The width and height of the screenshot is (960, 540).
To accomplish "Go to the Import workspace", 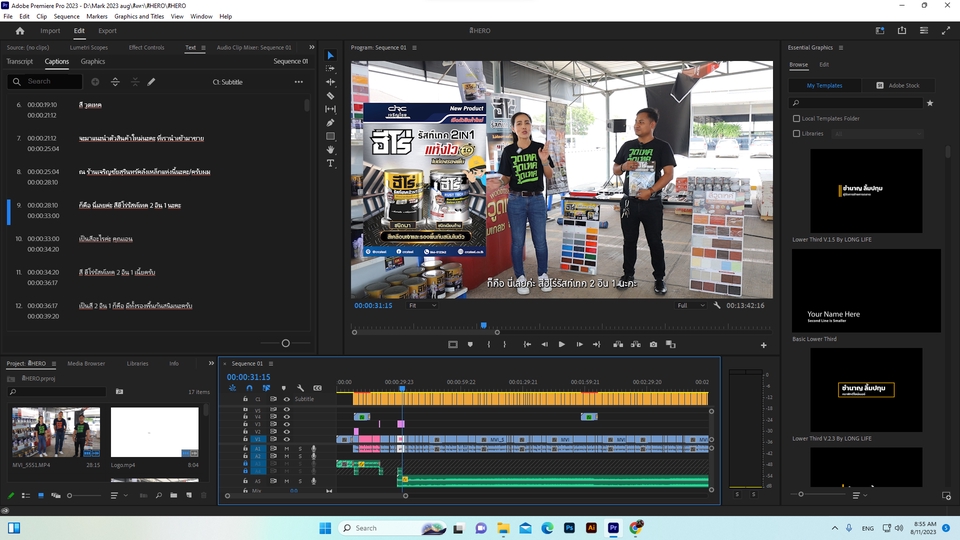I will point(50,31).
